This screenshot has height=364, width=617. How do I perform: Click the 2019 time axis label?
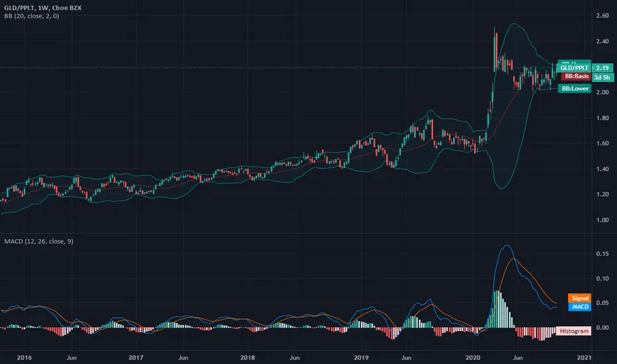coord(361,357)
